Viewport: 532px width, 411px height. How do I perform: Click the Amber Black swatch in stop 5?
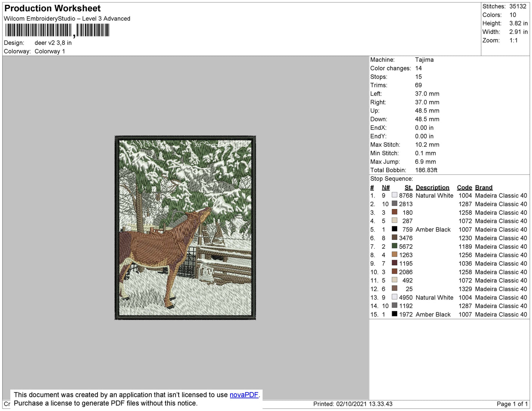[x=394, y=229]
